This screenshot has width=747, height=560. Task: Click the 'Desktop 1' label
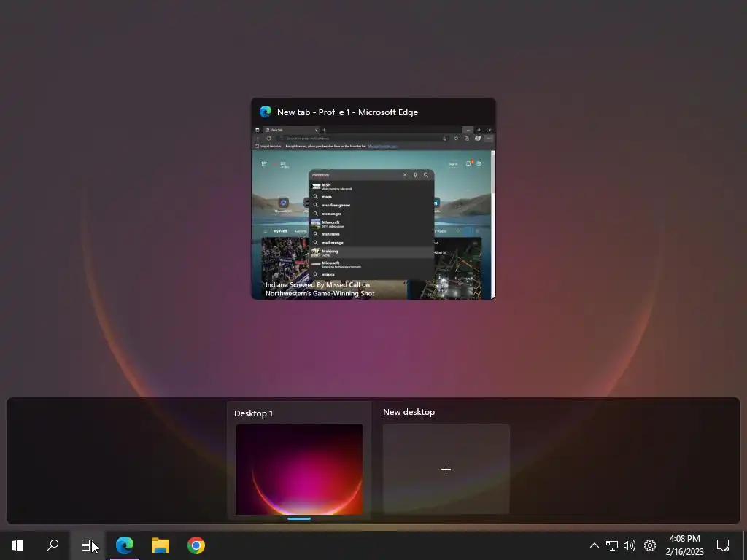(253, 413)
